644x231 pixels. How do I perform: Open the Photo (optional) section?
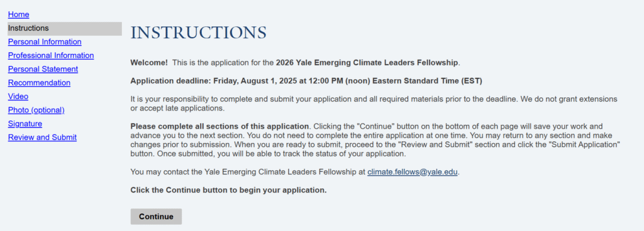point(36,110)
